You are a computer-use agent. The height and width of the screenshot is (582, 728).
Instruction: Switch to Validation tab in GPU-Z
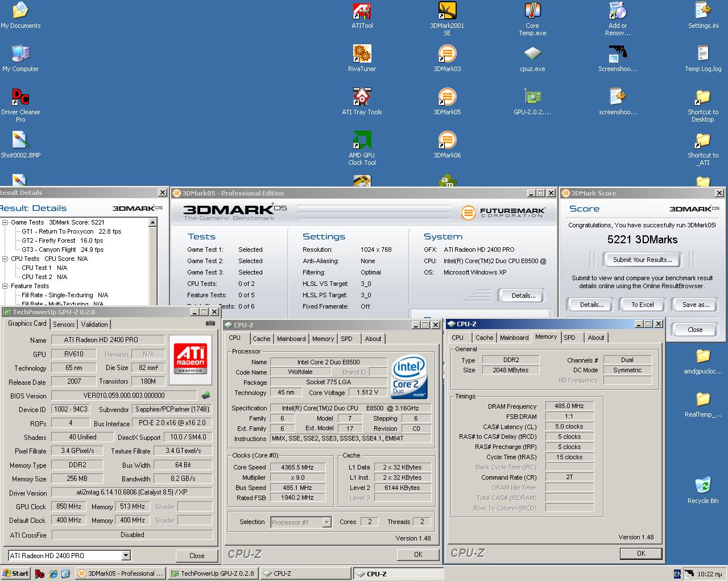(94, 324)
